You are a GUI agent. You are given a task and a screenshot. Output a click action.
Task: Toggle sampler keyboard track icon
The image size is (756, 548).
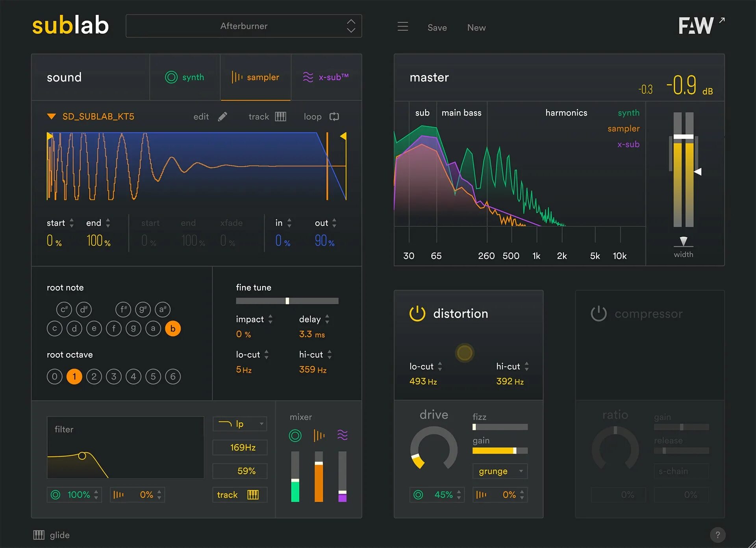click(280, 116)
